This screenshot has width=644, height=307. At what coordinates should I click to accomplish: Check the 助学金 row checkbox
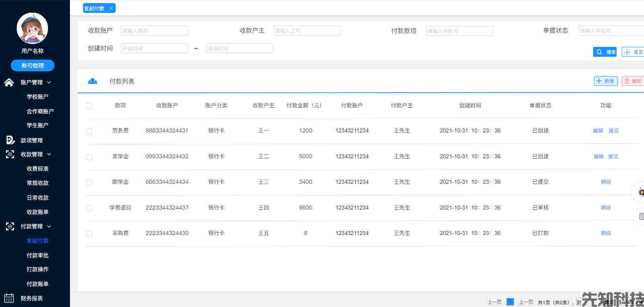89,183
